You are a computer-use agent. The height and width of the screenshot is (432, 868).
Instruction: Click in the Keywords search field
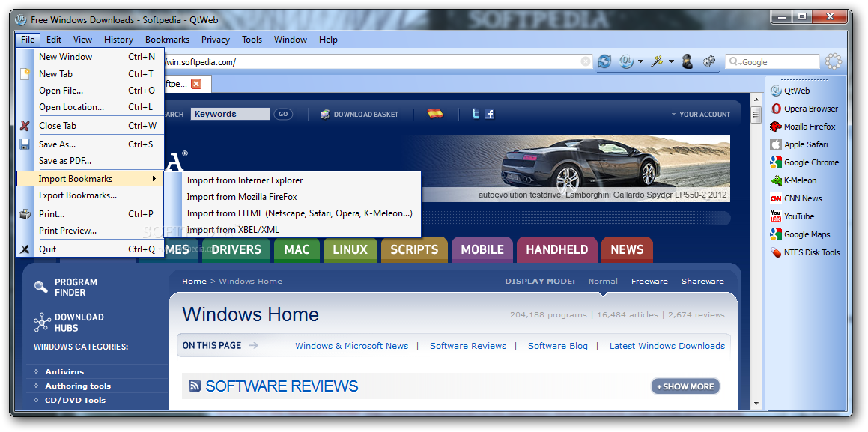(230, 114)
